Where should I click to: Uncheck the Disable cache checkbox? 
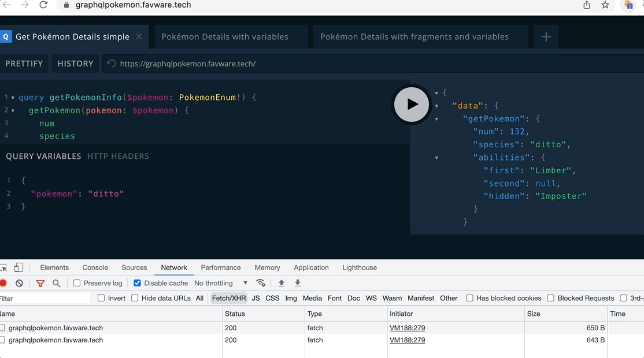point(138,283)
